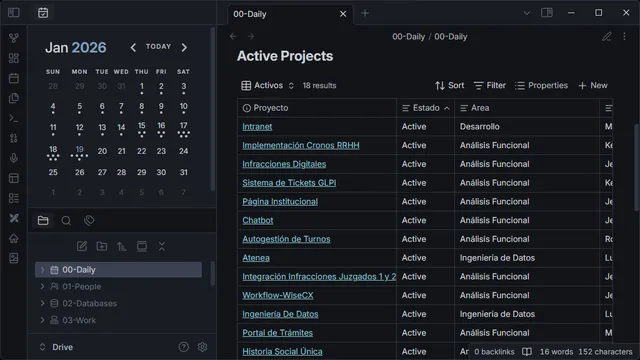Change the file sort order icon
Image resolution: width=640 pixels, height=360 pixels.
pyautogui.click(x=122, y=246)
